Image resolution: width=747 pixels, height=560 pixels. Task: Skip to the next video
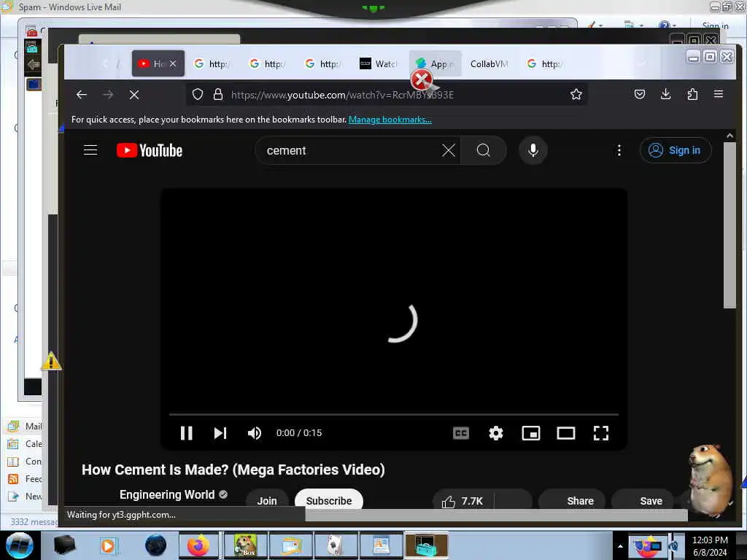[220, 433]
